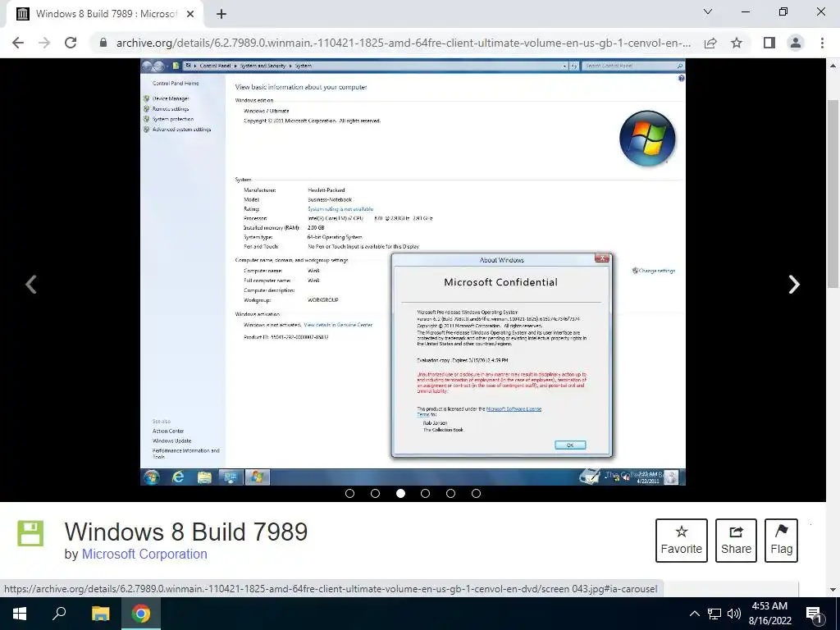Click the Windows 8 Build 7989 title

coord(186,532)
